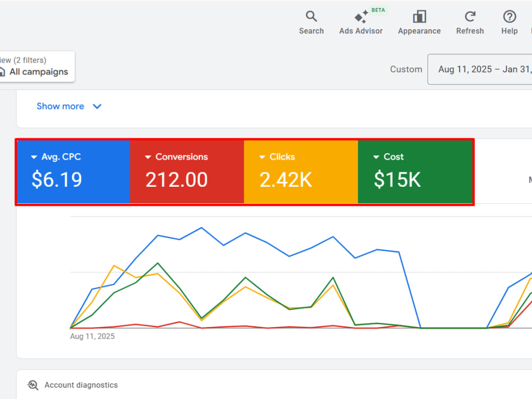The width and height of the screenshot is (532, 399).
Task: Open the All campaigns view selector
Action: (37, 66)
